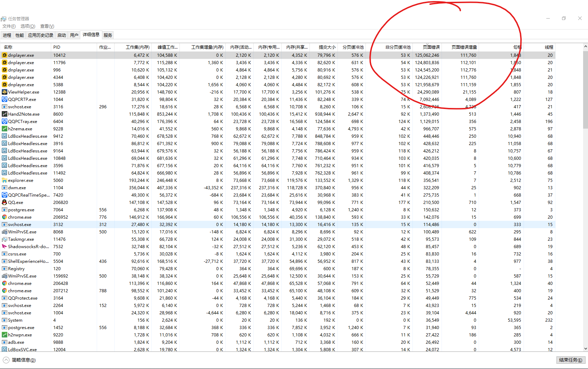Click the QQPCTray.exe shield icon
The height and width of the screenshot is (369, 588).
pos(5,121)
